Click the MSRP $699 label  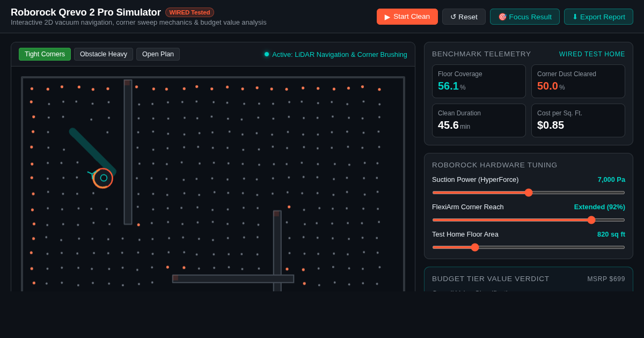[606, 279]
